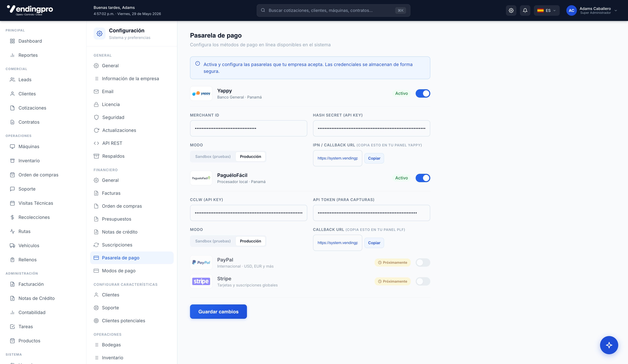The height and width of the screenshot is (364, 628).
Task: Click the Leads people icon
Action: point(12,80)
